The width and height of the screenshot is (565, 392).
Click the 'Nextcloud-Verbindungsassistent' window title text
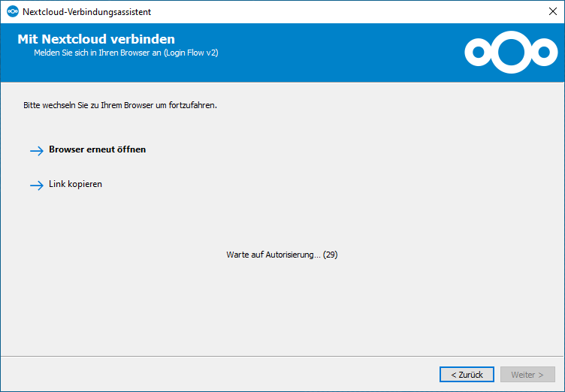point(87,12)
